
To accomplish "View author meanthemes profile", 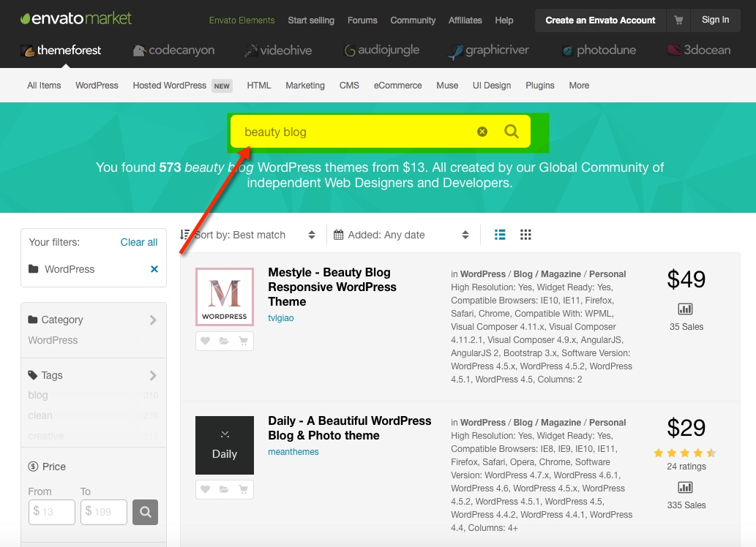I will [x=293, y=452].
